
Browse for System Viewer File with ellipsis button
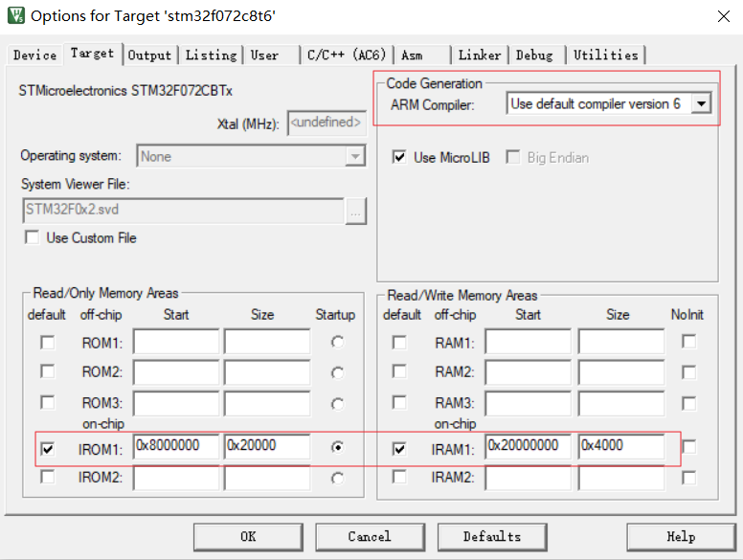click(356, 212)
